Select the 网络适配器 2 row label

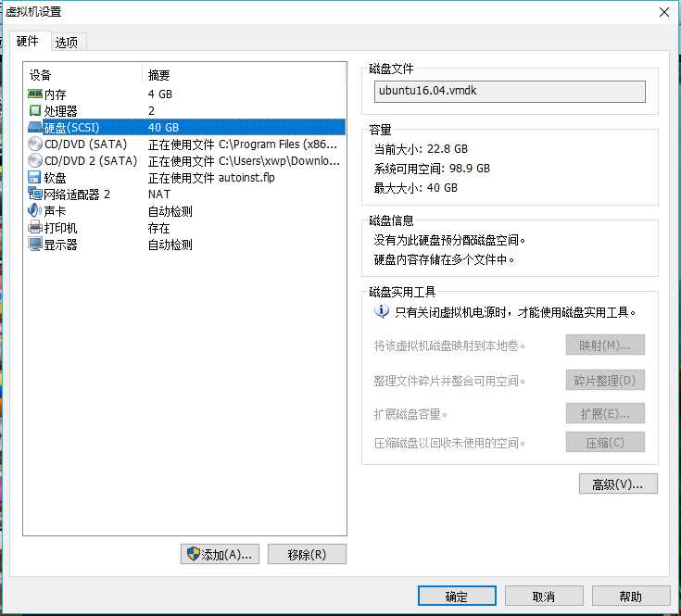[x=77, y=194]
